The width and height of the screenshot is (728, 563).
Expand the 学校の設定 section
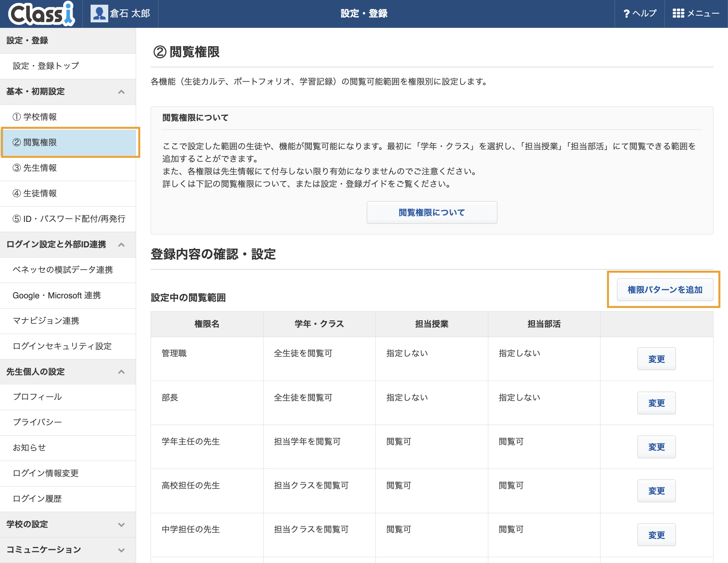click(68, 525)
